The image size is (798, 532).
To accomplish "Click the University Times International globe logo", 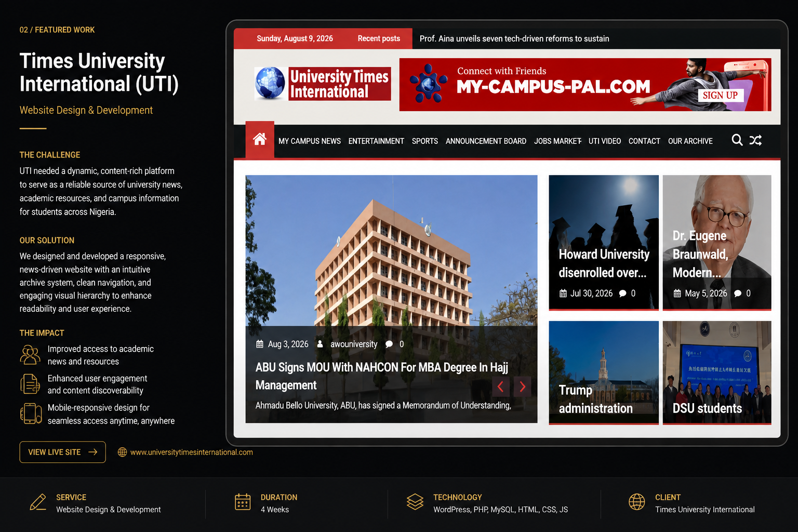I will pyautogui.click(x=323, y=84).
